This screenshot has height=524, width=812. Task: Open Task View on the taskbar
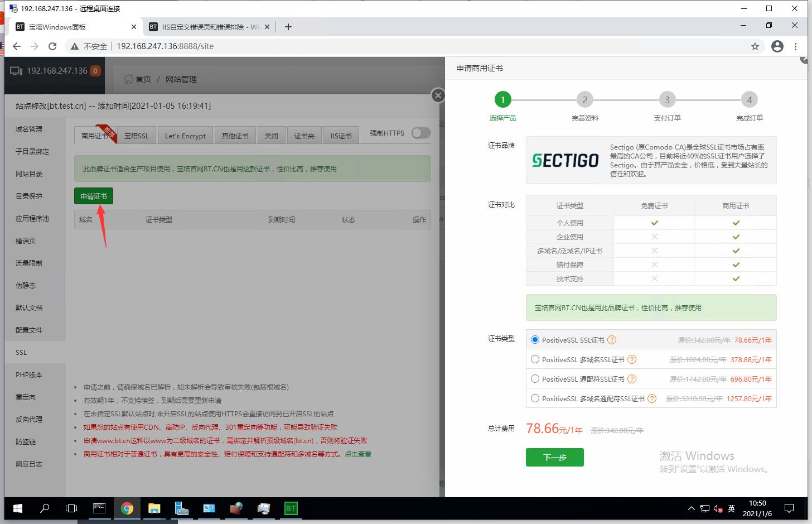[71, 508]
